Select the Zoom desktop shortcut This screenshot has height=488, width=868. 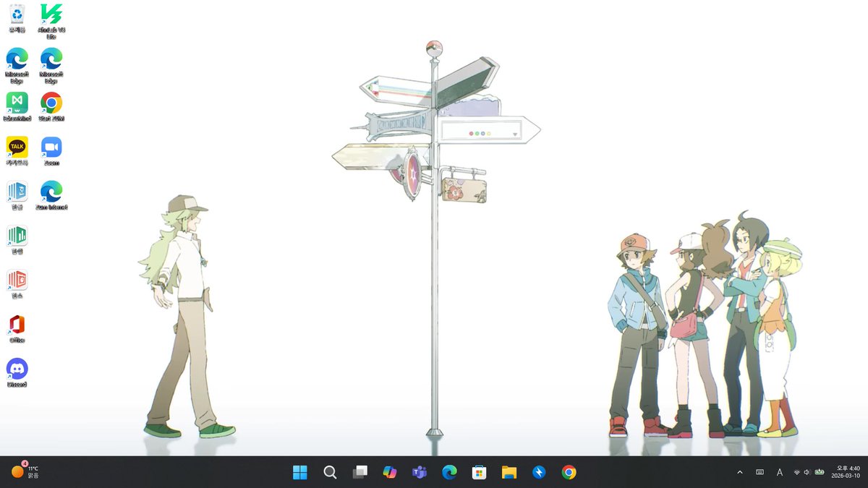51,152
